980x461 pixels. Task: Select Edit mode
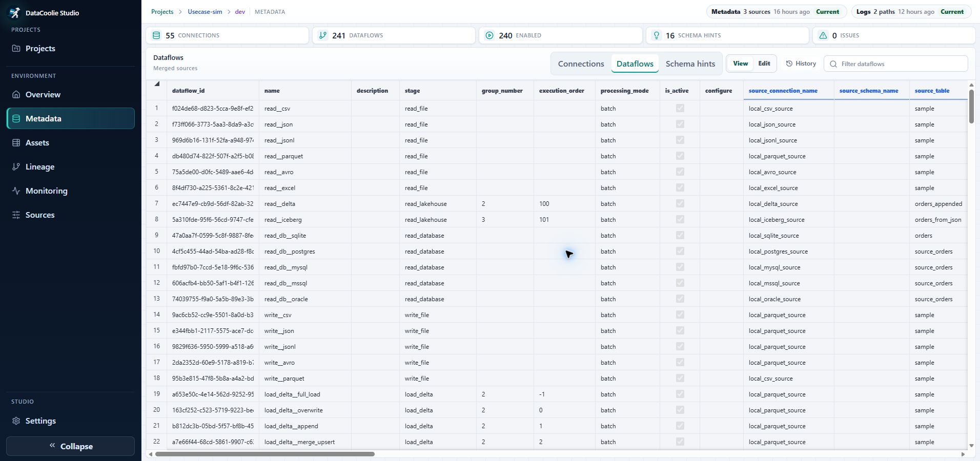pos(764,64)
